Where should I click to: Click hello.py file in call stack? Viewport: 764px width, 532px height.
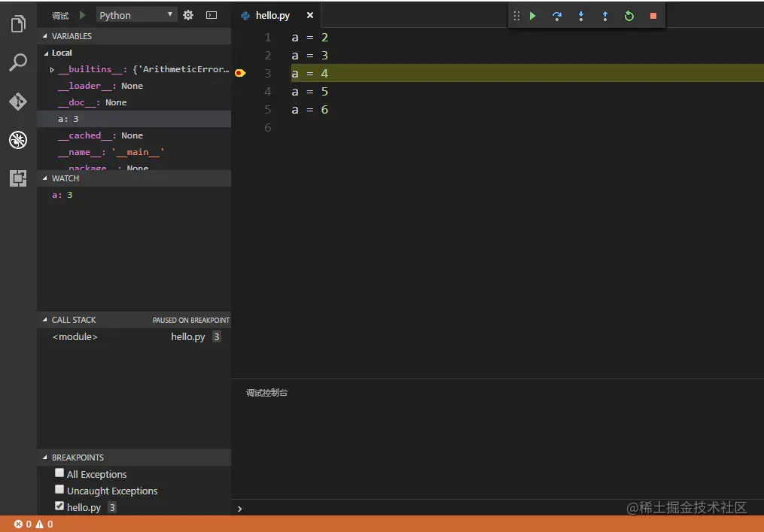click(x=188, y=336)
